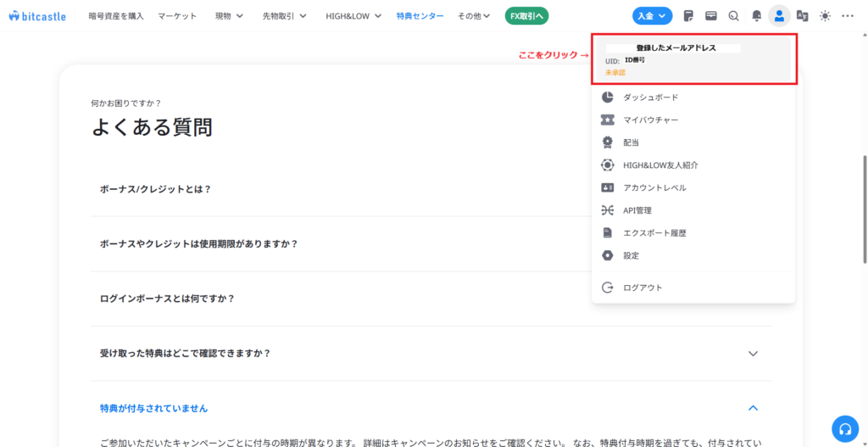Click the ダッシュボード pie chart icon
868x447 pixels.
(x=607, y=98)
